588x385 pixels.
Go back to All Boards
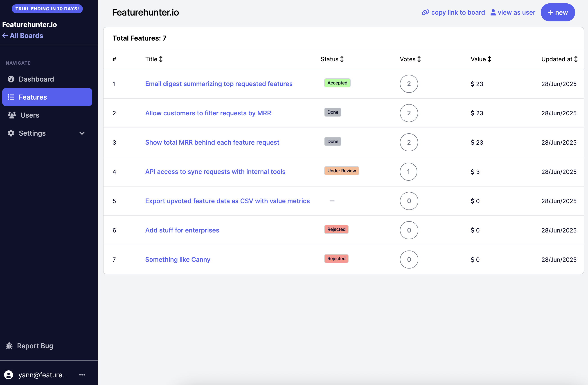pyautogui.click(x=23, y=36)
